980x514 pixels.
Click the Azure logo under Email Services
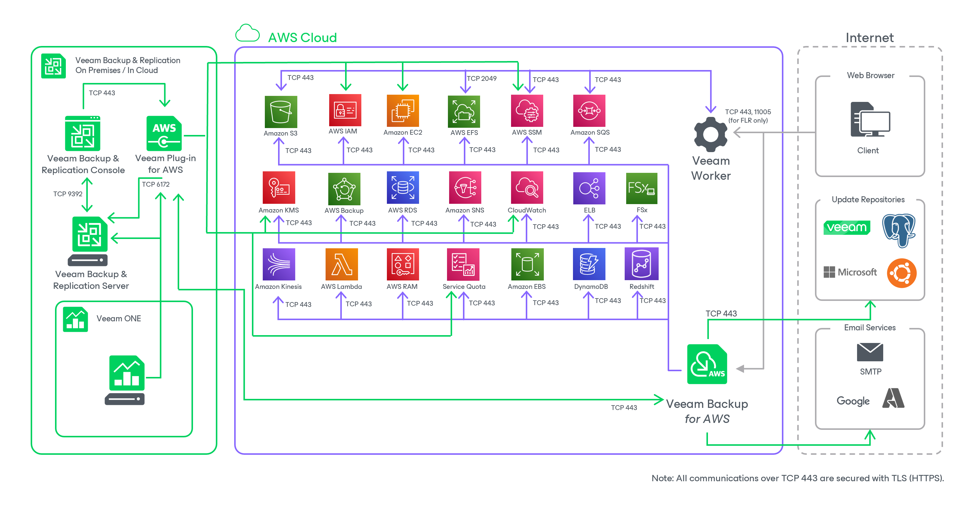point(893,398)
